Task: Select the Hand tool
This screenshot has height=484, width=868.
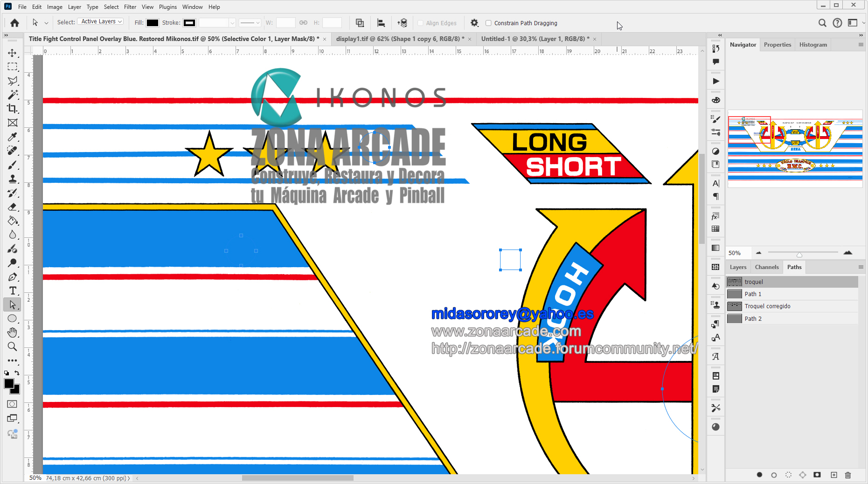Action: pos(13,332)
